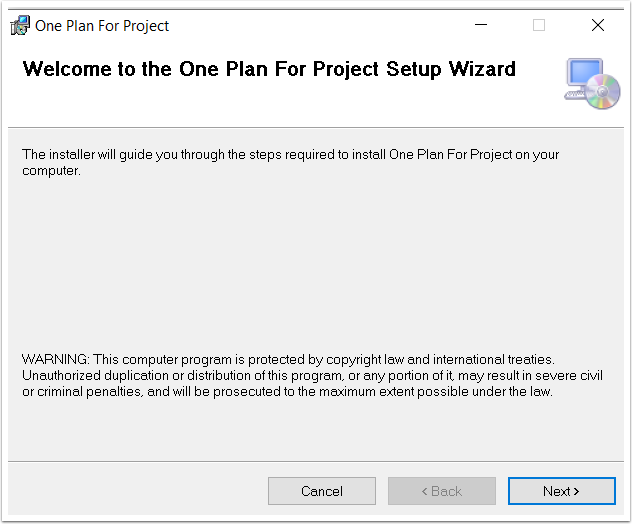Close the setup wizard with the X

598,25
